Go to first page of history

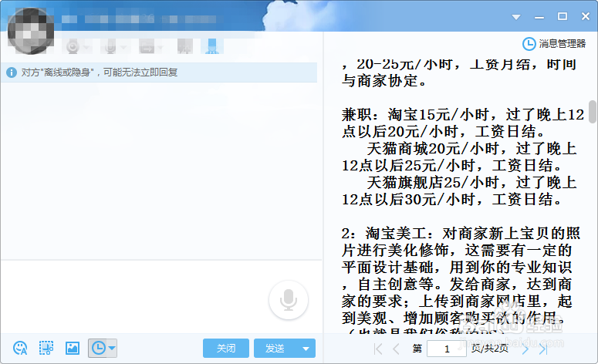click(x=378, y=349)
